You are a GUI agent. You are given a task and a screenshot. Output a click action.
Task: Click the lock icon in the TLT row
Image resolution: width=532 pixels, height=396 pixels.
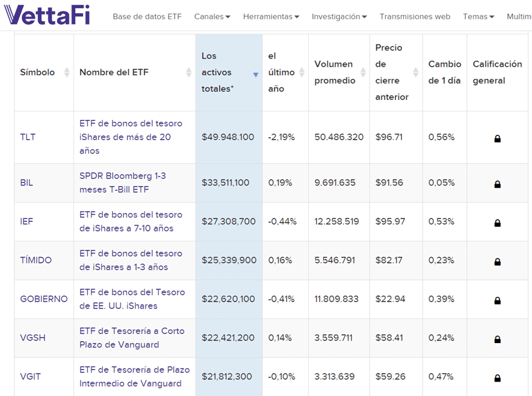pos(497,138)
